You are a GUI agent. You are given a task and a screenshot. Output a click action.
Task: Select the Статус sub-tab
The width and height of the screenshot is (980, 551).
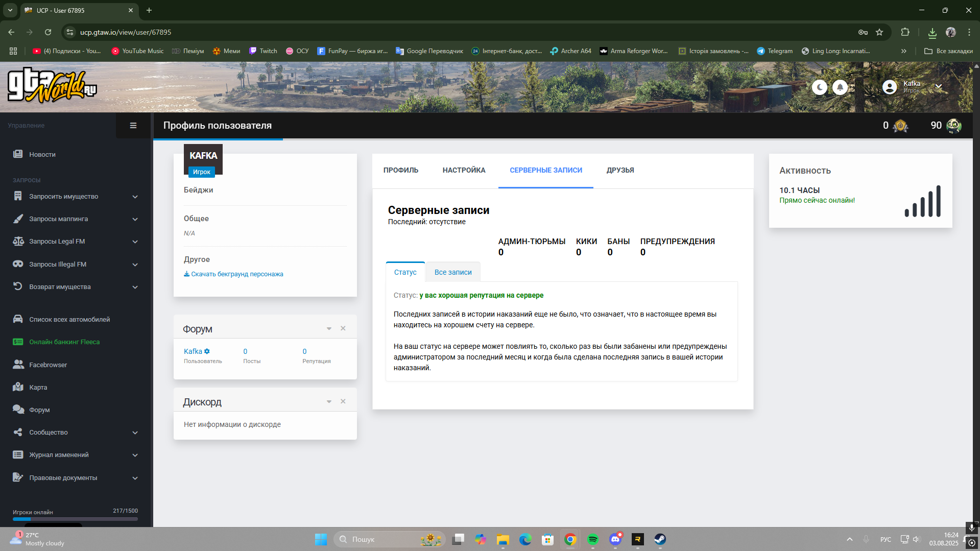click(405, 272)
